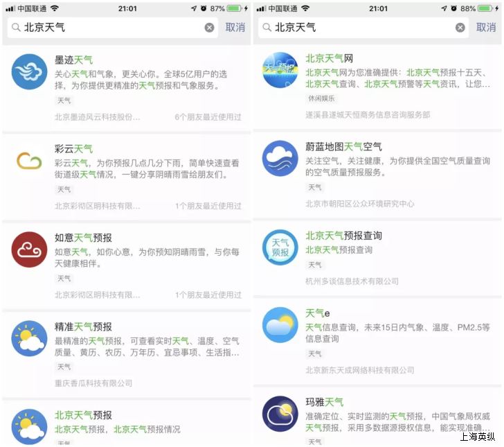Open the 北京天气预报 result title
The width and height of the screenshot is (504, 447).
click(83, 415)
